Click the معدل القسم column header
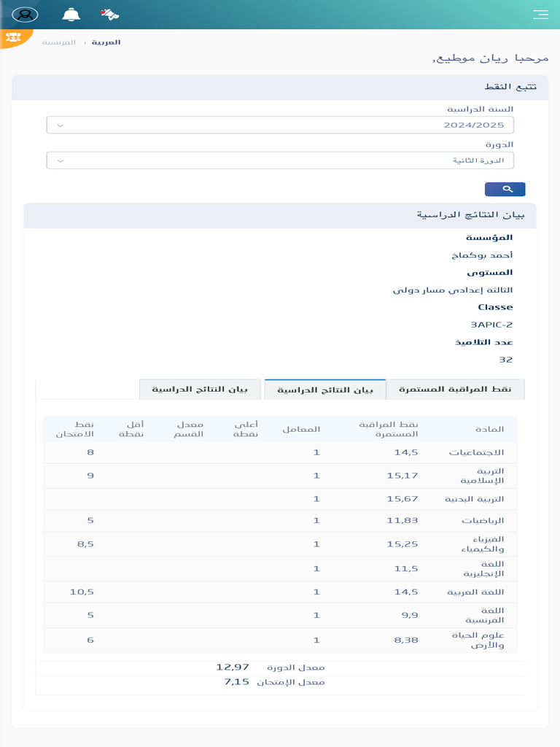Screen dimensions: 560x747 (x=189, y=429)
